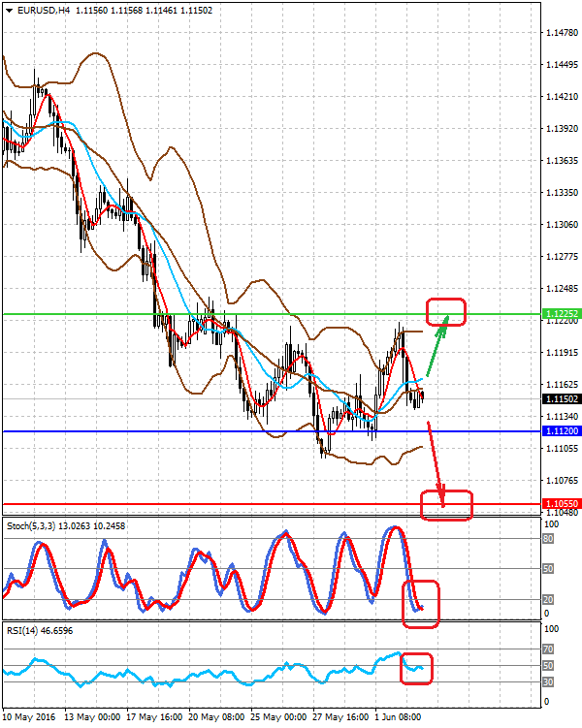Click the 20 May 08:00 time label
Image resolution: width=582 pixels, height=728 pixels.
(x=216, y=717)
